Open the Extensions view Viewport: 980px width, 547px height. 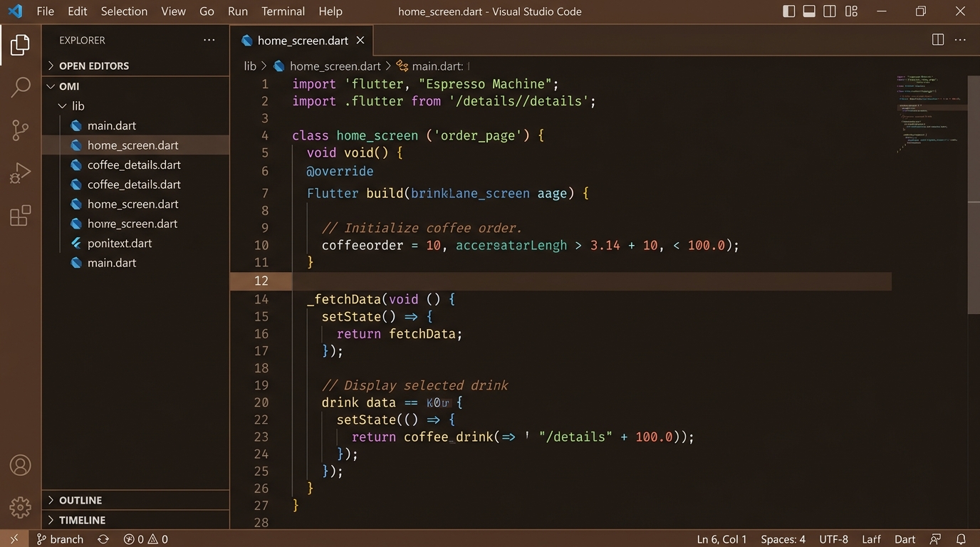[x=20, y=215]
